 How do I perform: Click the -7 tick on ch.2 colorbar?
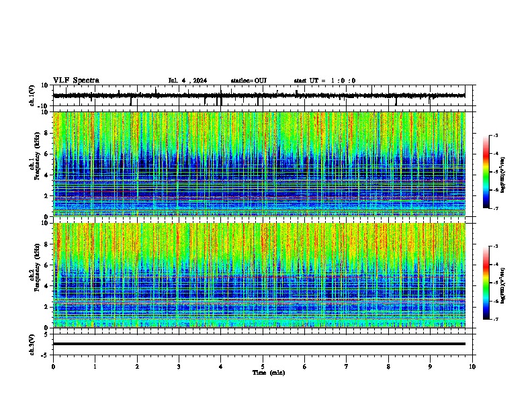click(495, 319)
